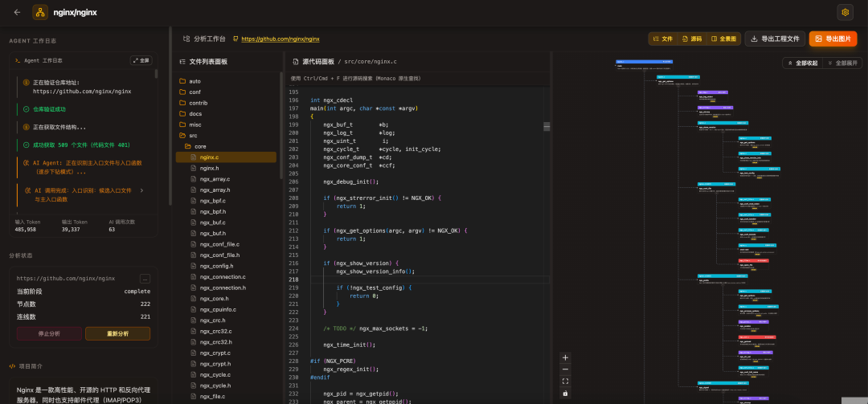
Task: Click the fit-view icon in graph controls
Action: 565,382
